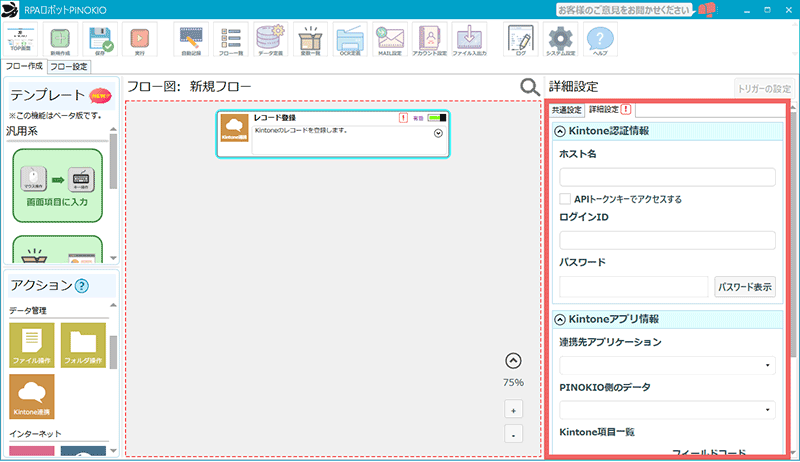Click action list scroll-up arrow
Screen dimensions: 800x462
[113, 305]
